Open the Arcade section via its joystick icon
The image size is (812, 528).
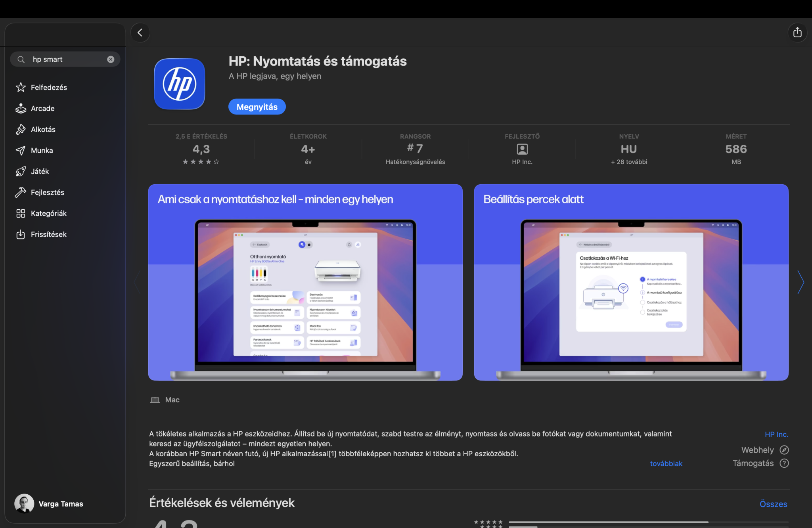[x=21, y=108]
